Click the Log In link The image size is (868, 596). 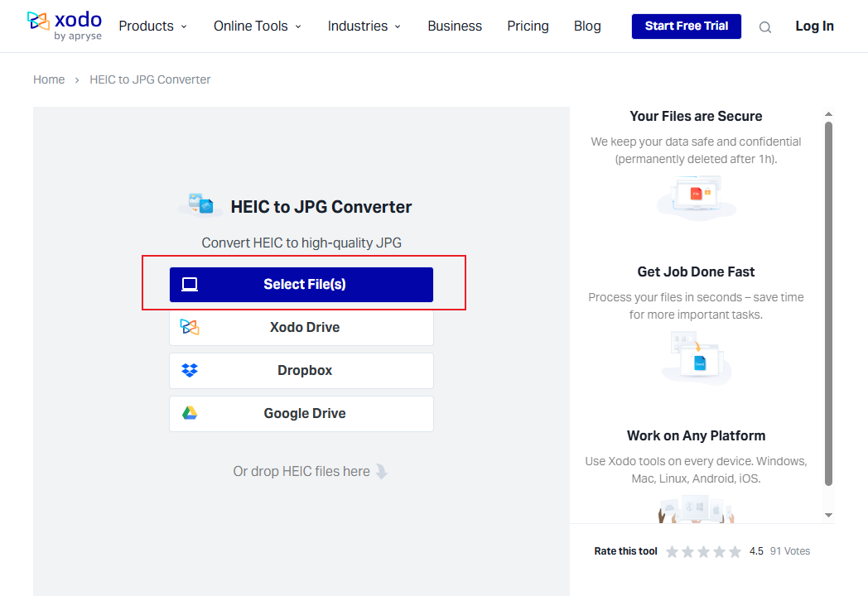tap(814, 26)
